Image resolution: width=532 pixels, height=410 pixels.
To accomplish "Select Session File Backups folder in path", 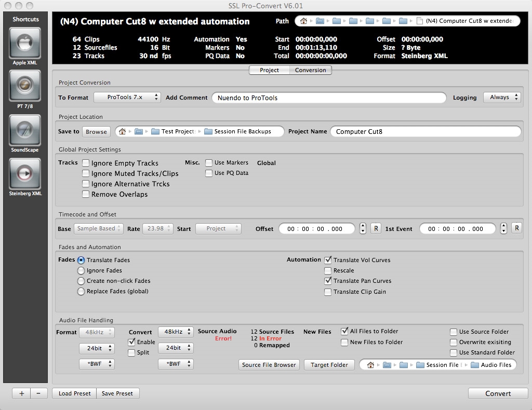I will tap(238, 131).
